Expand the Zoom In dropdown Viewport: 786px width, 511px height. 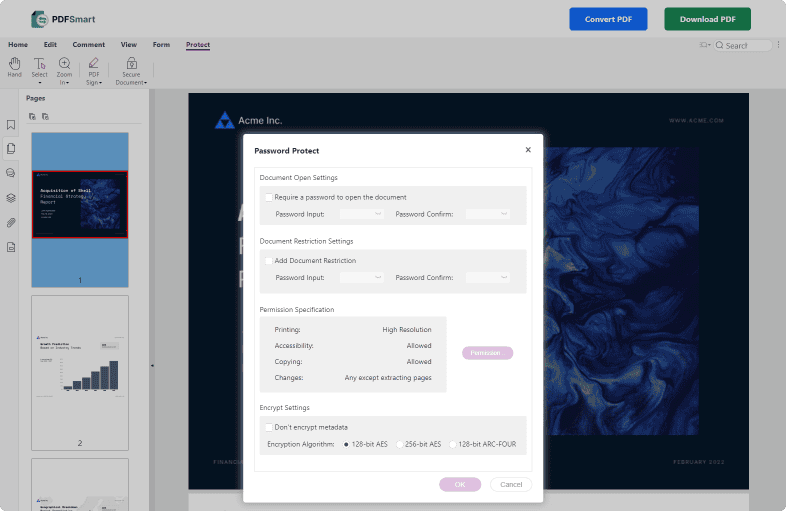coord(69,82)
